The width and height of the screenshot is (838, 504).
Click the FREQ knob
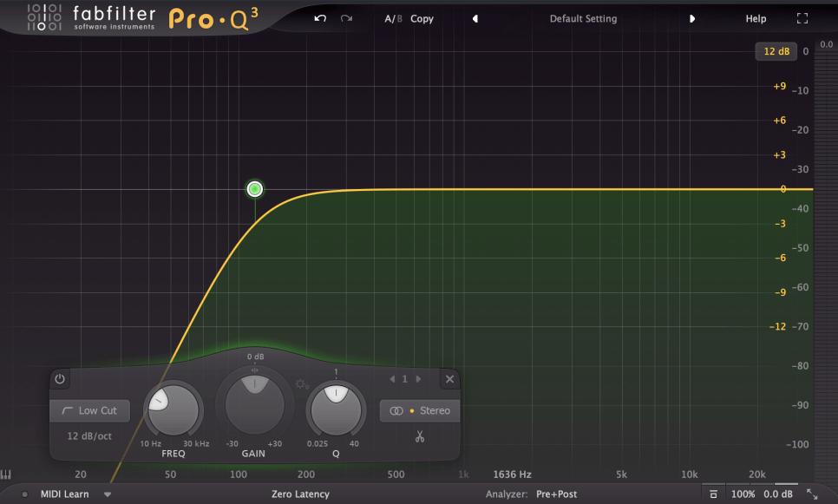tap(173, 408)
